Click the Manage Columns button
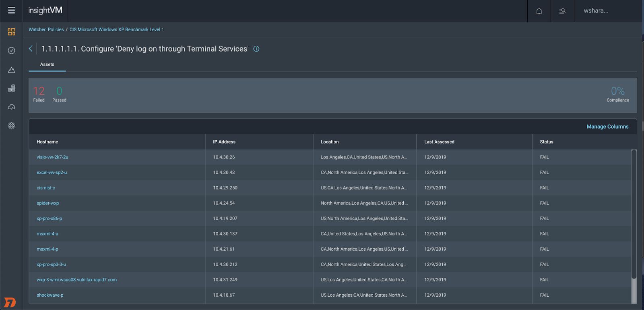The image size is (644, 310). [607, 127]
